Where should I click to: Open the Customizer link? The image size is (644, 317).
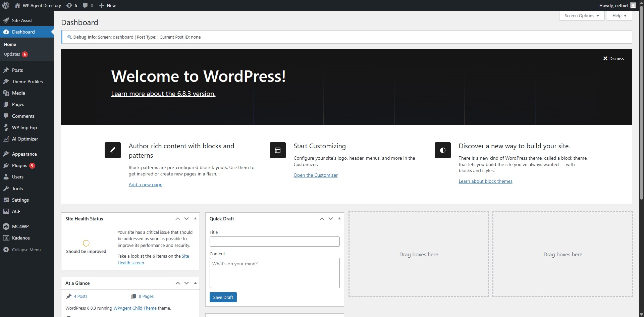(316, 175)
